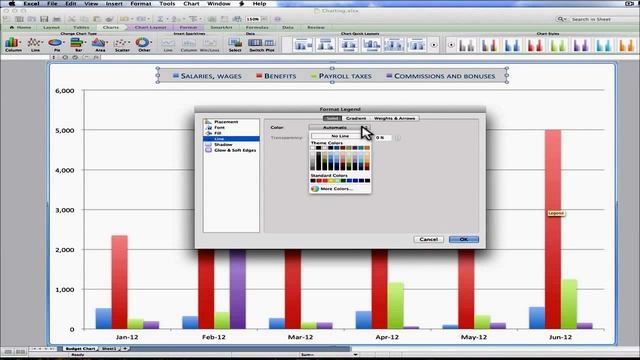Click the transparency percentage field
640x360 pixels.
point(383,138)
